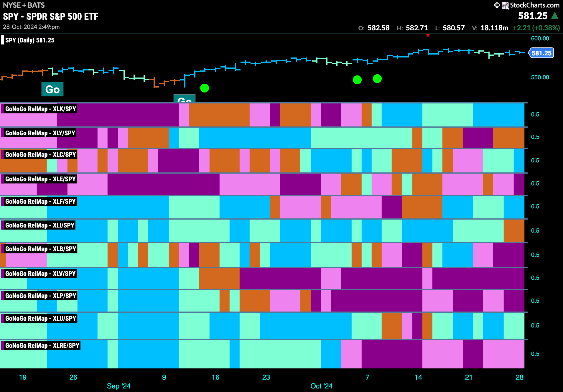Click the date label 26 on time axis
The height and width of the screenshot is (392, 563).
(x=73, y=377)
